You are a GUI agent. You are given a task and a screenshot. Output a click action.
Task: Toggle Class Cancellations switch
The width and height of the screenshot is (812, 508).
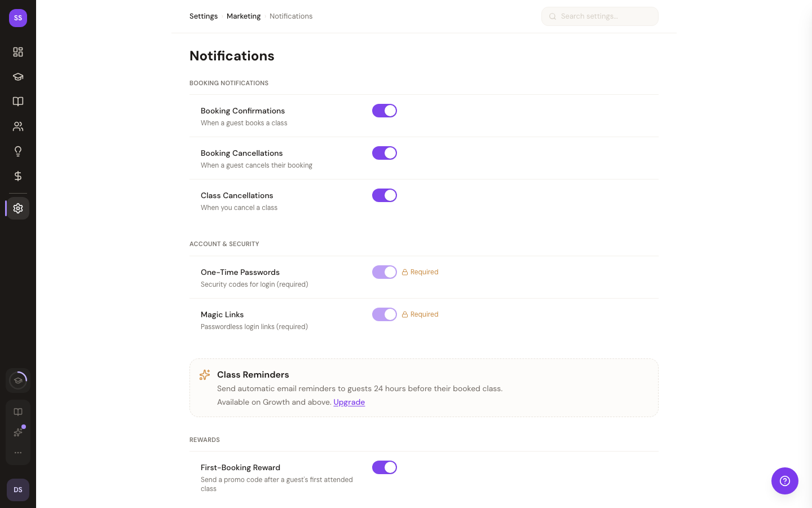385,195
